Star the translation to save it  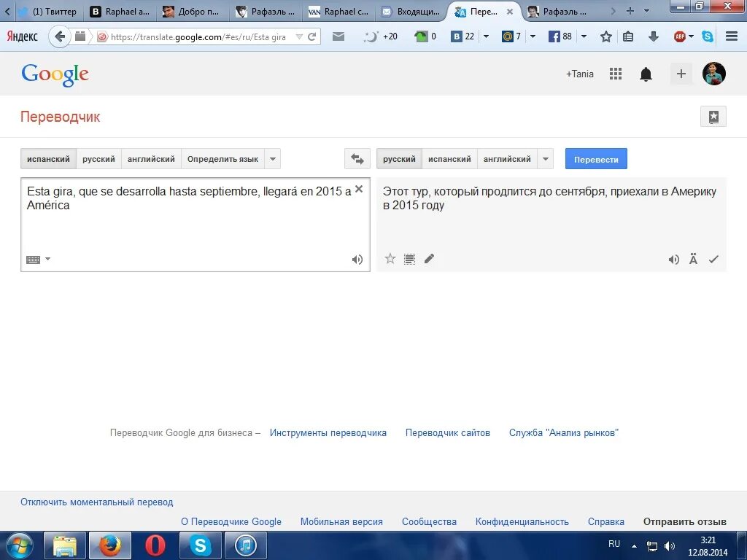pos(390,259)
